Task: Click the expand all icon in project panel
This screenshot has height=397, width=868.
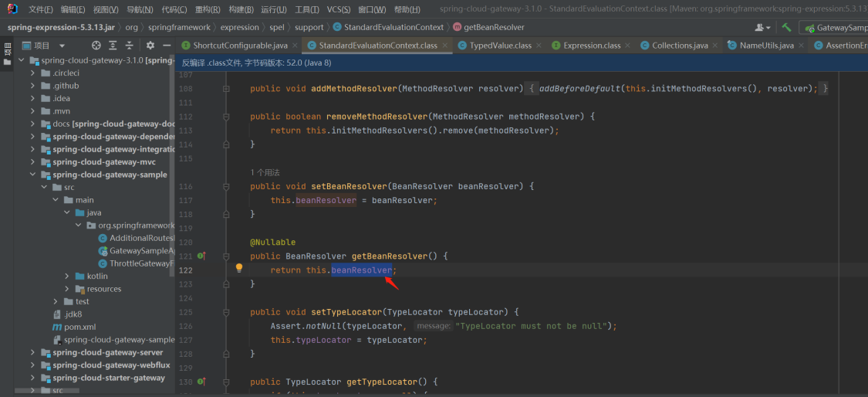Action: click(113, 46)
